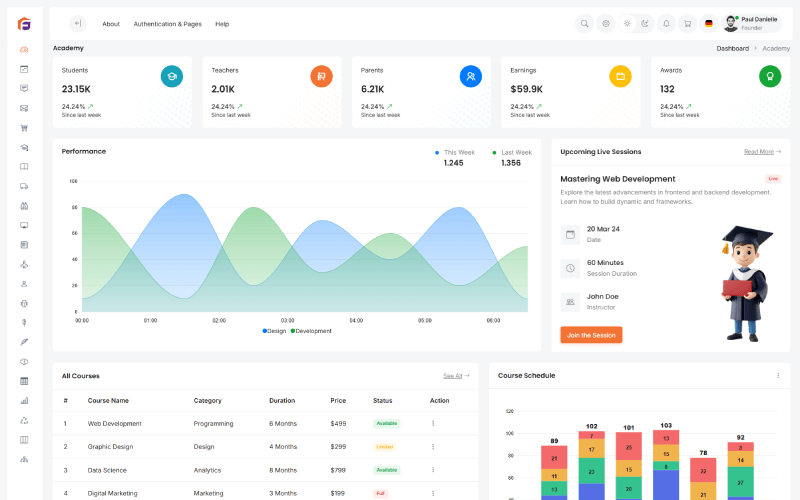800x500 pixels.
Task: Open the search icon in header
Action: coord(585,23)
